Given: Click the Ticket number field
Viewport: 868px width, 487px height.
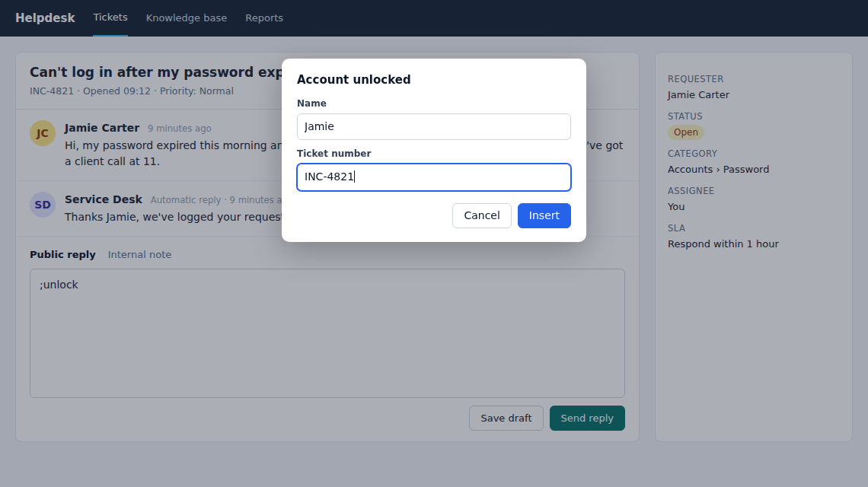Looking at the screenshot, I should [434, 177].
